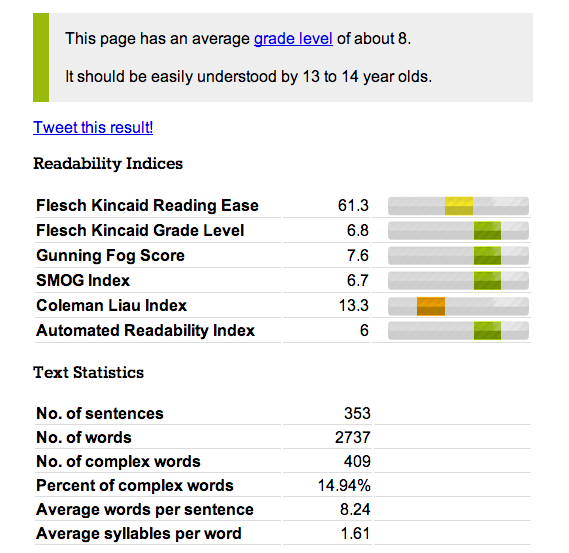Screen dimensions: 569x553
Task: Select the No. of words row
Action: tap(283, 437)
